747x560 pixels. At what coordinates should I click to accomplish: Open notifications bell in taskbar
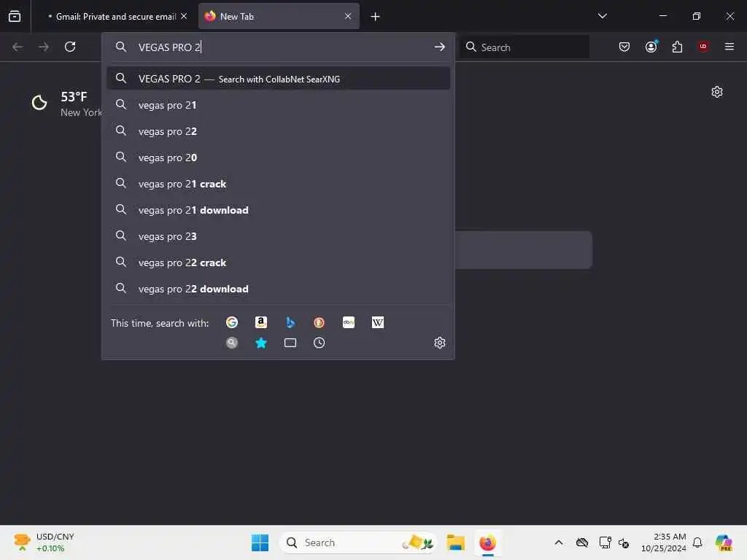[x=697, y=542]
